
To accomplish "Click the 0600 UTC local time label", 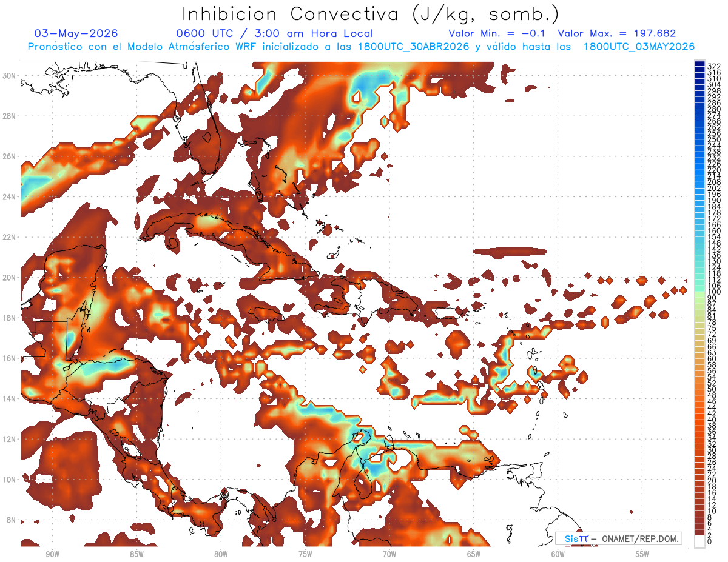I will pos(274,33).
